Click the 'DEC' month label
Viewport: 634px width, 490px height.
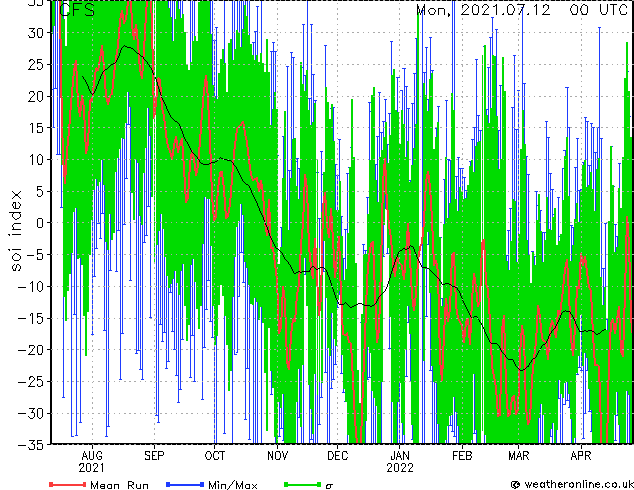click(x=338, y=456)
